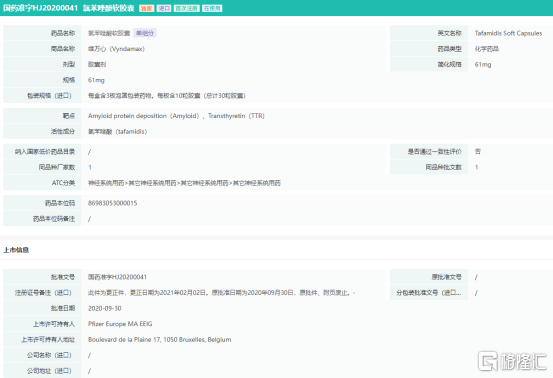553x378 pixels.
Task: Click the Tafamidis Soft Capsules English name
Action: [x=508, y=33]
